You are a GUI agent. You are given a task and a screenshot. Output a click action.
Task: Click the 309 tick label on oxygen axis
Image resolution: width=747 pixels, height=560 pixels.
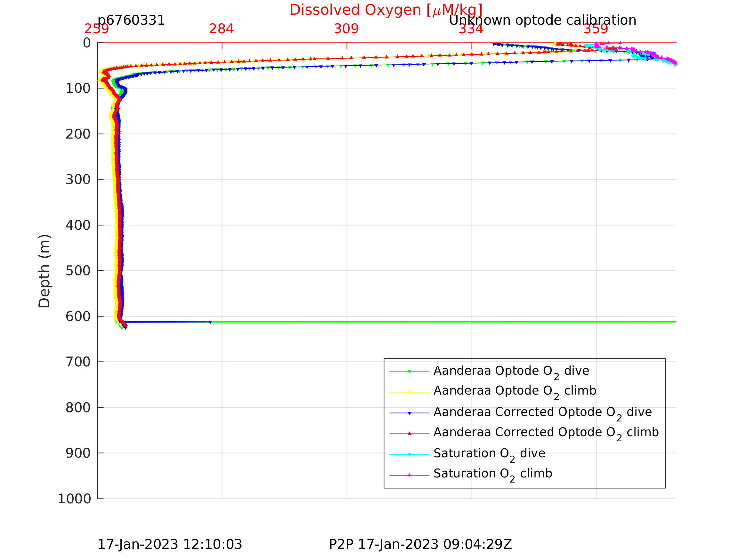[x=346, y=29]
